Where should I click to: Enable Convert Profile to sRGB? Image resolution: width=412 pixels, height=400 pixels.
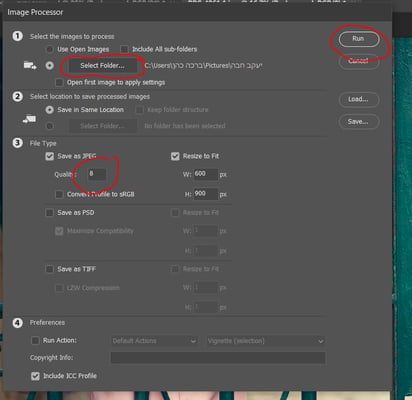(59, 194)
